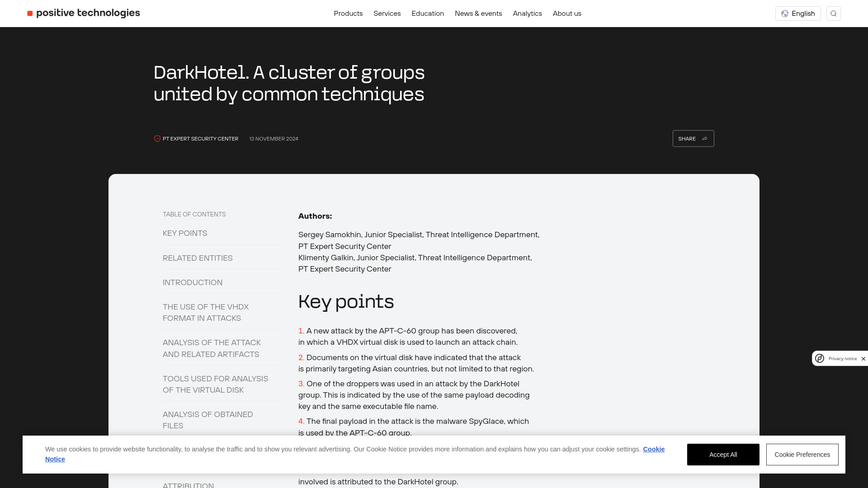Accept all cookies via Accept All button
Viewport: 868px width, 488px height.
pyautogui.click(x=723, y=454)
